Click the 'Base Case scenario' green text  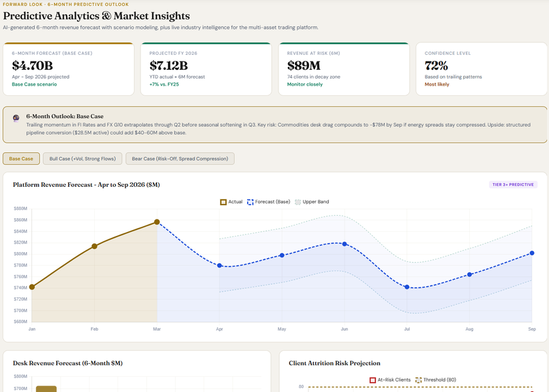pyautogui.click(x=34, y=84)
